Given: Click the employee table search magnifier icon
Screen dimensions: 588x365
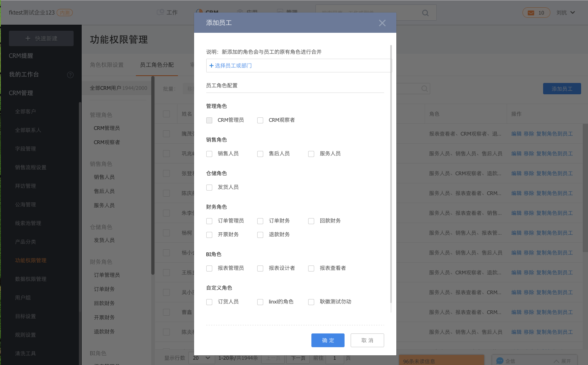Looking at the screenshot, I should tap(424, 89).
